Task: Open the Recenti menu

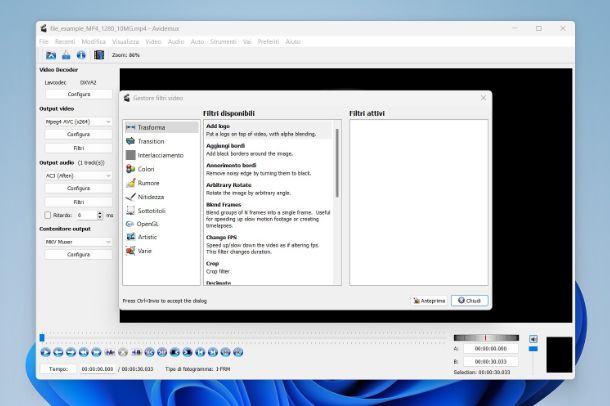Action: point(65,42)
